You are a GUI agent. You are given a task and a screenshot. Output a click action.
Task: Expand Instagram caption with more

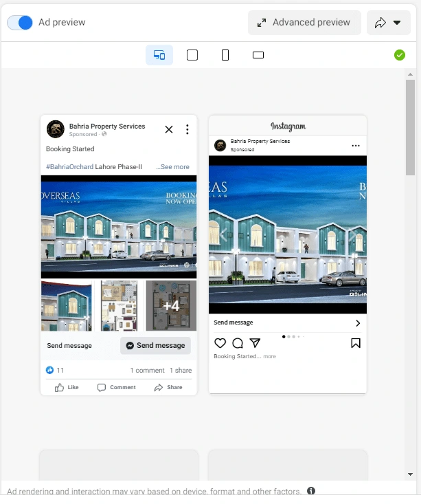click(269, 356)
